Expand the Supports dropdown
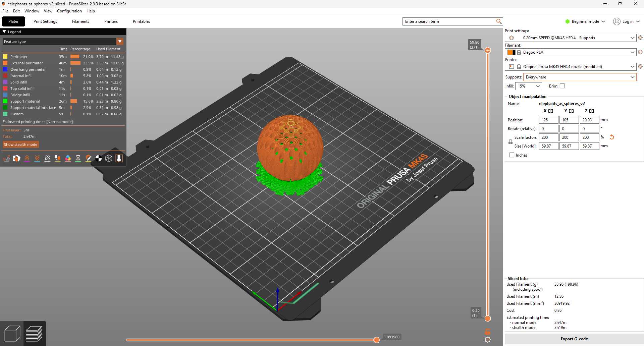This screenshot has height=346, width=644. coord(632,77)
